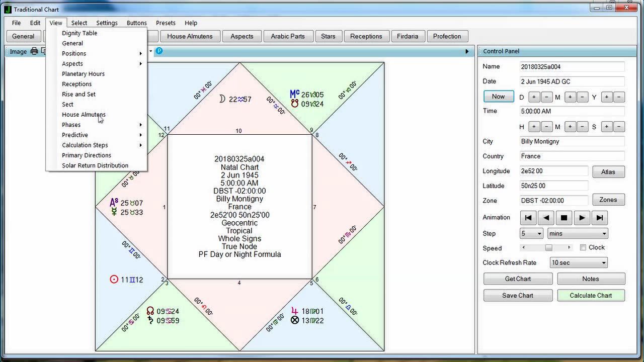
Task: Click the Profection toolbar button
Action: 447,36
